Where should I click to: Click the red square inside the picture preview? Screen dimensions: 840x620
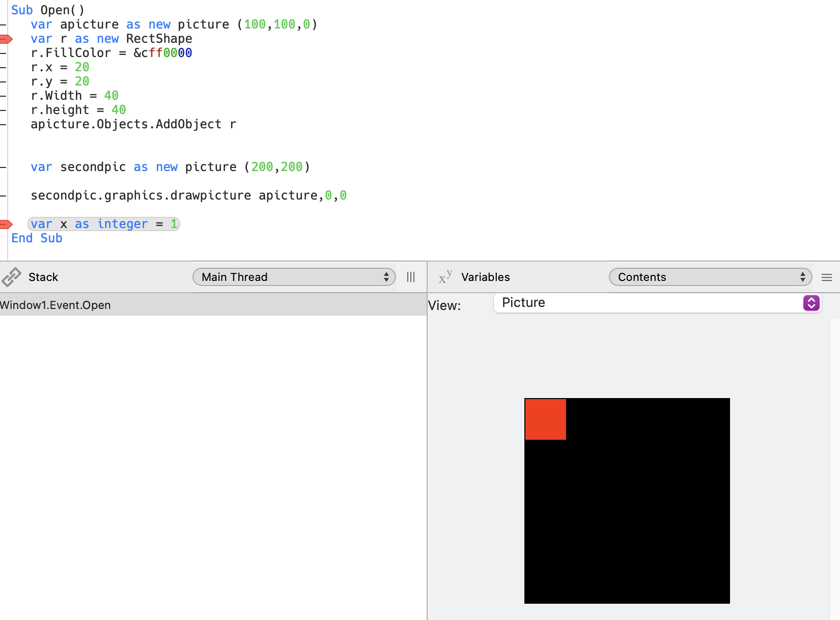click(545, 418)
